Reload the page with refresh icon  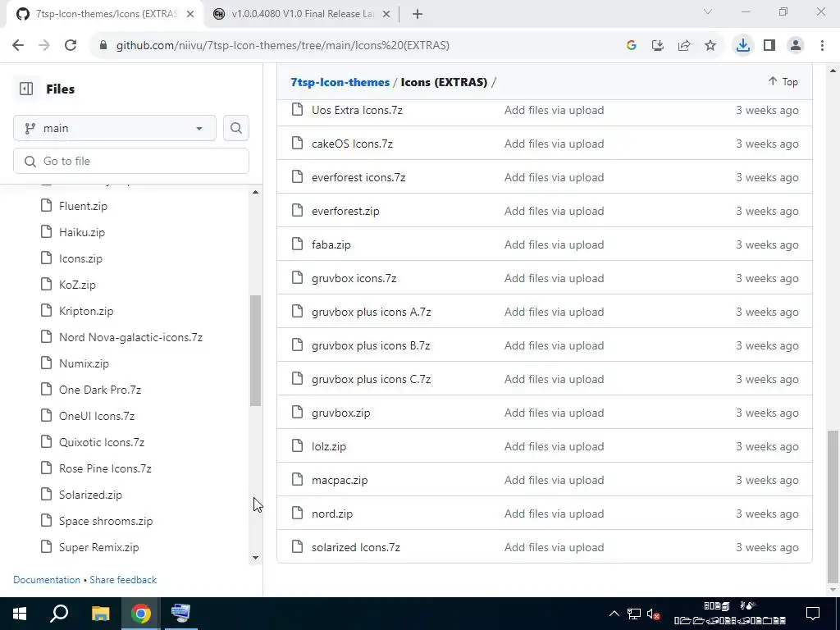click(71, 45)
